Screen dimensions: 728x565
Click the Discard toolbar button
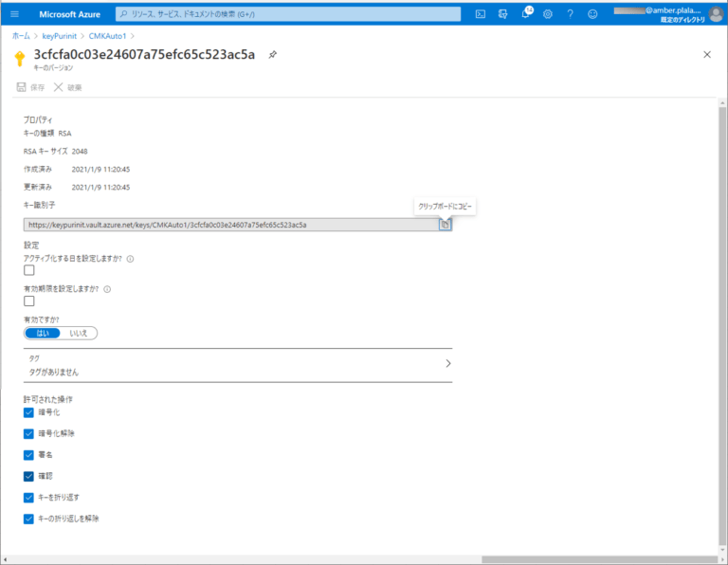68,87
